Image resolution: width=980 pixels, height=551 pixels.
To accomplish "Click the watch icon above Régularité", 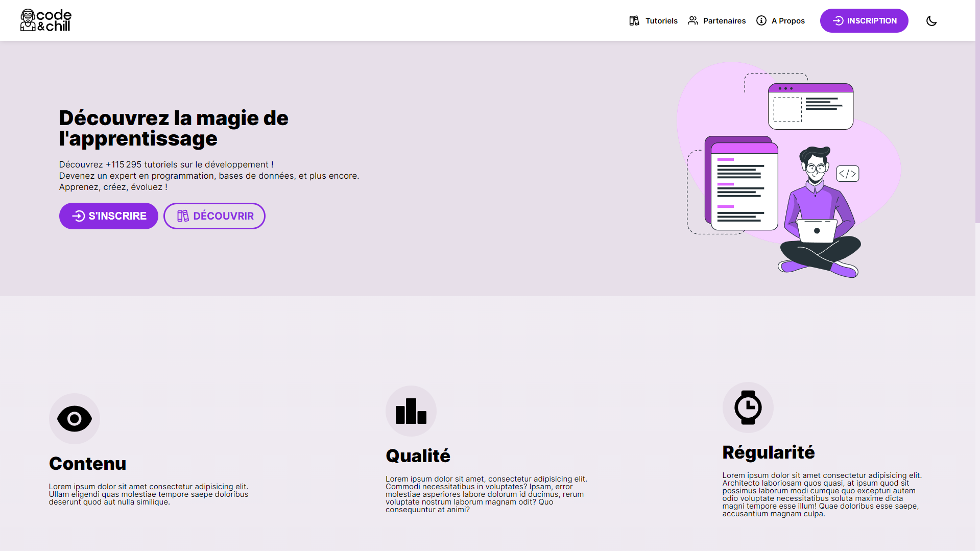I will coord(747,407).
